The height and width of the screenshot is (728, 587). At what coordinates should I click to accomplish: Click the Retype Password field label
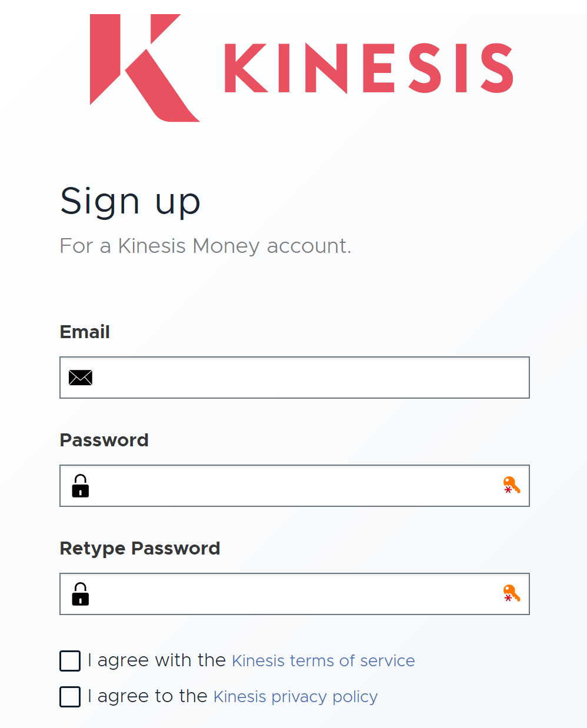(x=140, y=548)
